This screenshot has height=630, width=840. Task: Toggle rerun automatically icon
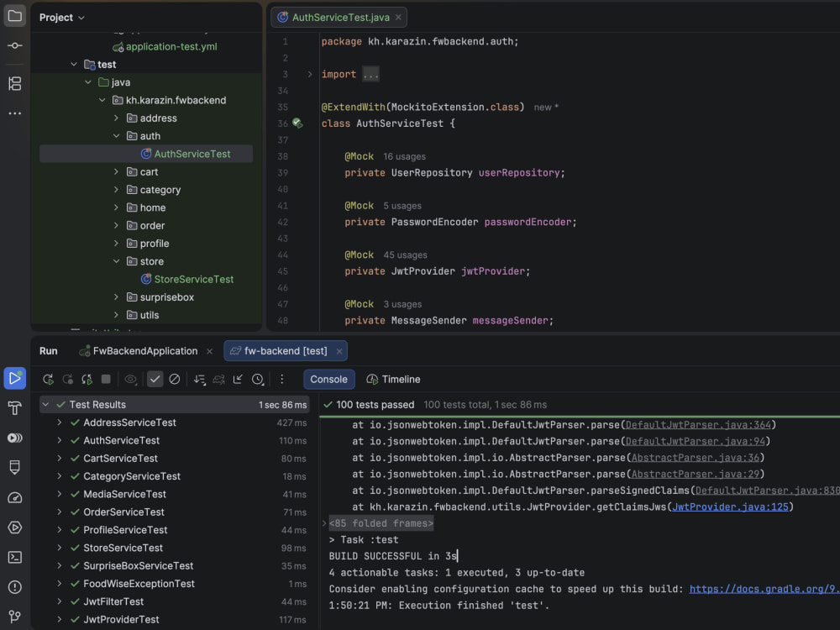point(87,380)
